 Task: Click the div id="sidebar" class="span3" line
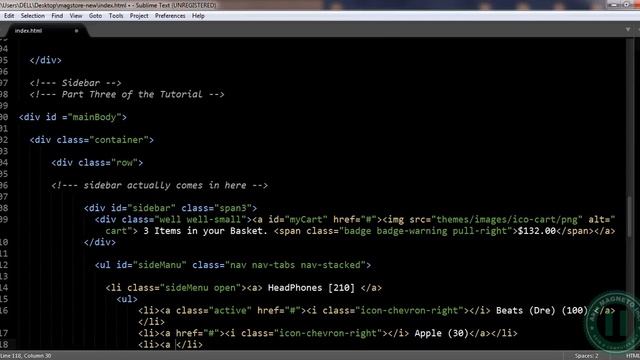coord(171,208)
